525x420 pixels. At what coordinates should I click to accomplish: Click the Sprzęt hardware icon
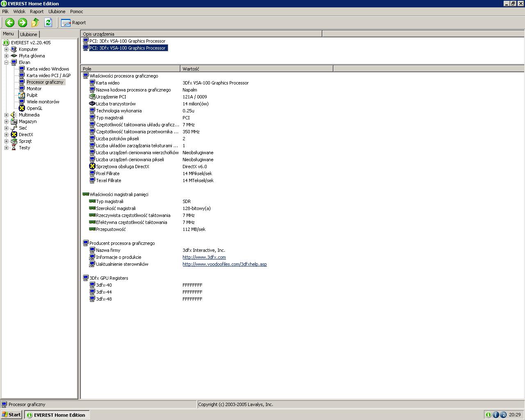click(14, 141)
